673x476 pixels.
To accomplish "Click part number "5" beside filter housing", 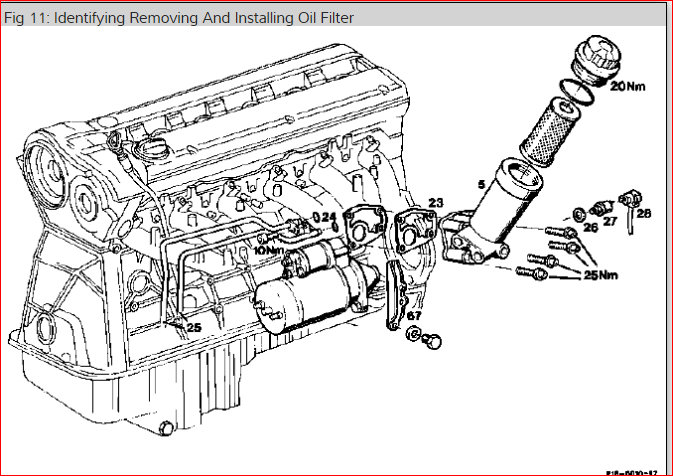I will coord(481,185).
